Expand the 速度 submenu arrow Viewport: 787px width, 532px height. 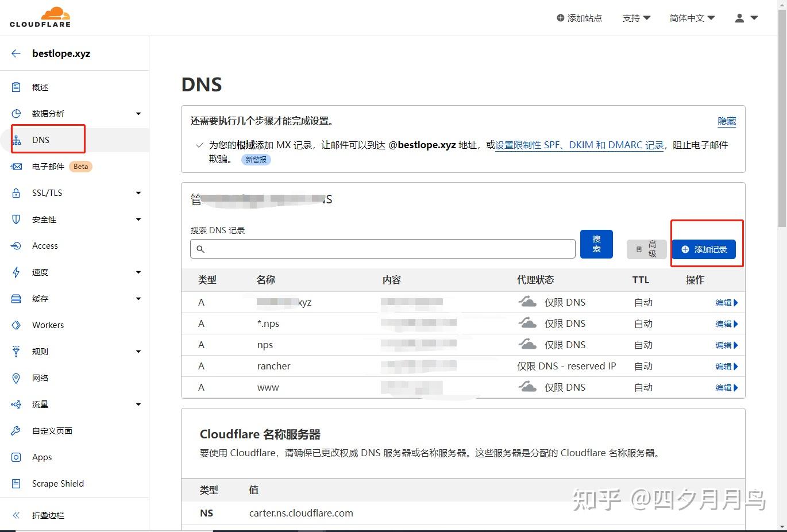click(138, 272)
